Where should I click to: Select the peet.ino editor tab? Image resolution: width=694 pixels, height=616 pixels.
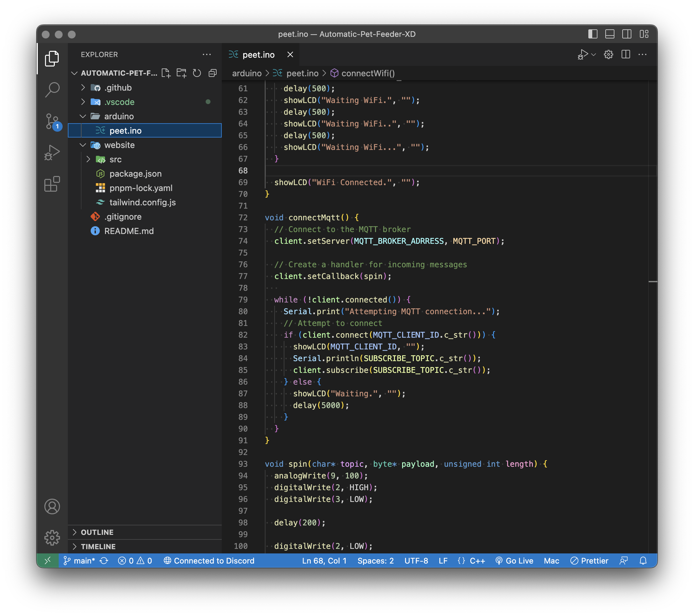(x=258, y=55)
